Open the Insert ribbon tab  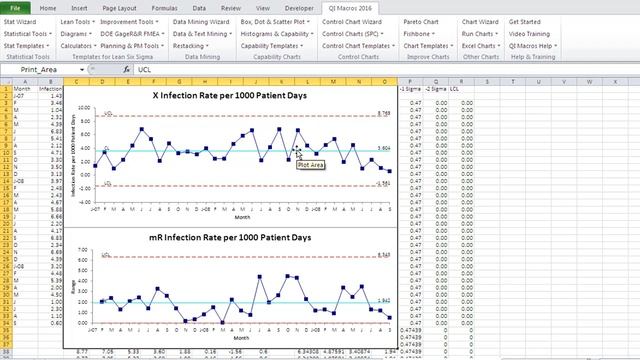(79, 8)
